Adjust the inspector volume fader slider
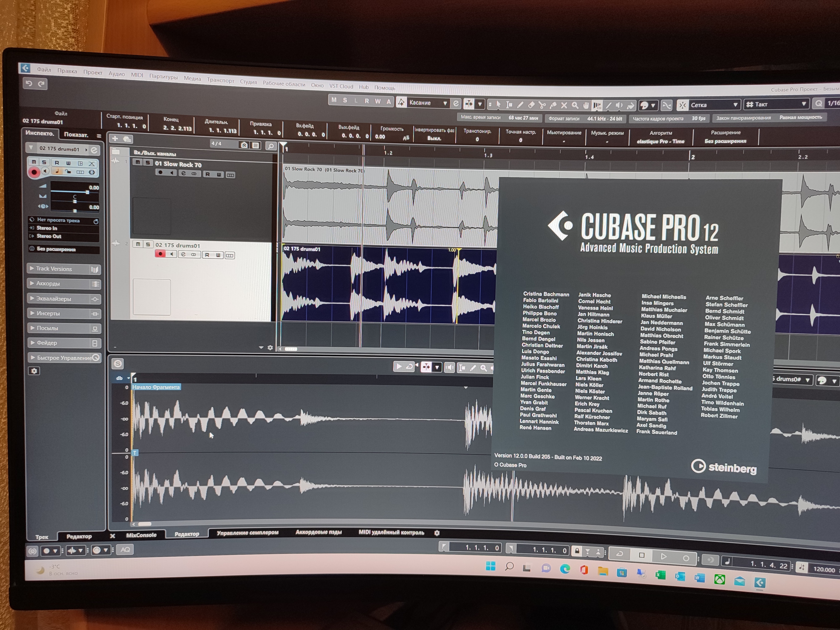This screenshot has width=840, height=630. [87, 193]
